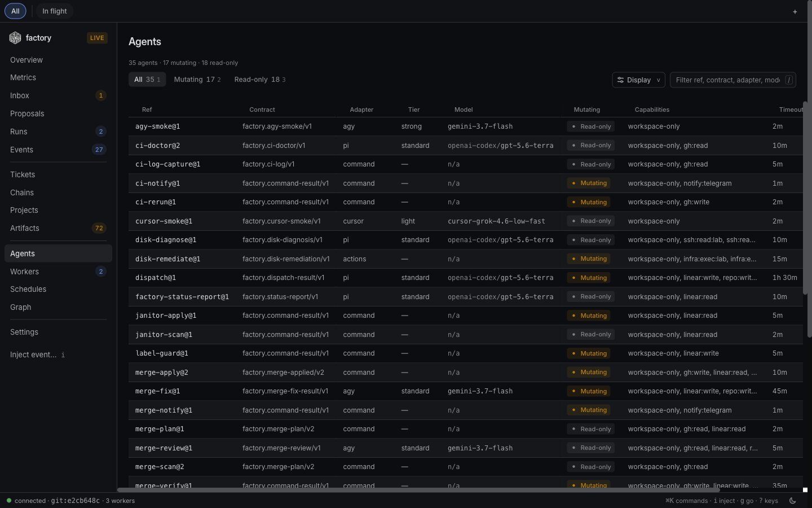Image resolution: width=812 pixels, height=508 pixels.
Task: Sort by the Tier column header
Action: (414, 110)
